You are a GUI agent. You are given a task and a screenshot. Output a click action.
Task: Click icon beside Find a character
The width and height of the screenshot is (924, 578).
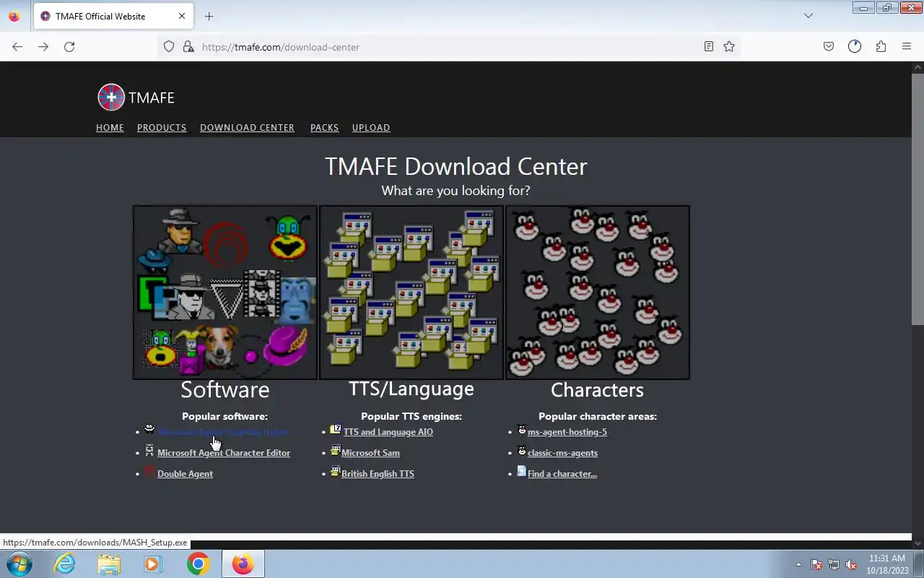point(522,472)
